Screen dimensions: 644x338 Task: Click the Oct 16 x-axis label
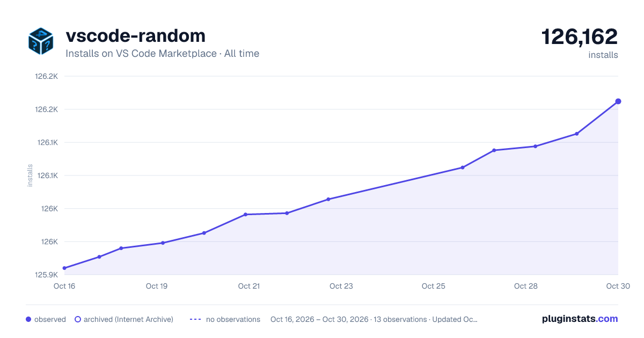pos(64,286)
